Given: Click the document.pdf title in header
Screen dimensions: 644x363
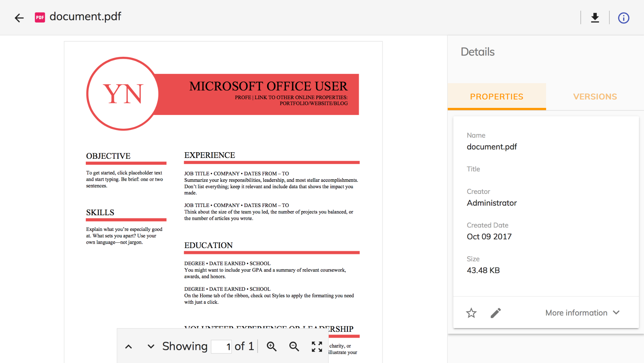Looking at the screenshot, I should (x=85, y=16).
